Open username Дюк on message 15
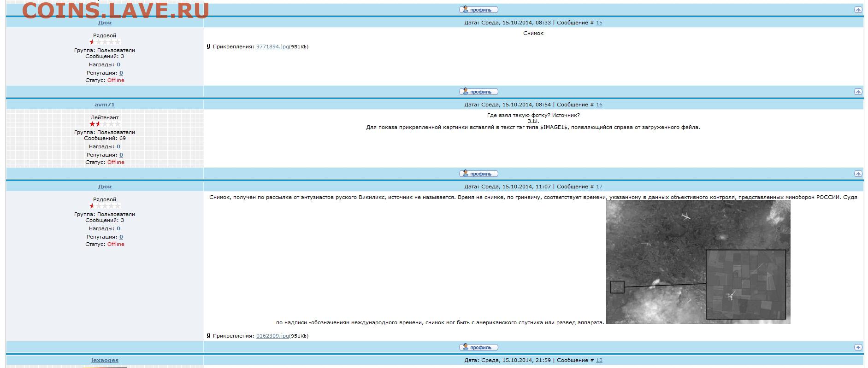This screenshot has width=868, height=368. [x=105, y=23]
